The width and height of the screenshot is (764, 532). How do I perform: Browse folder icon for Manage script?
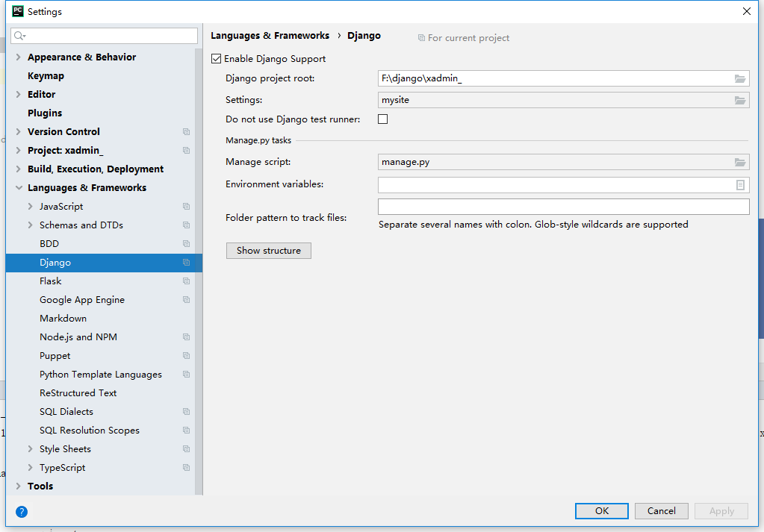[x=739, y=162]
